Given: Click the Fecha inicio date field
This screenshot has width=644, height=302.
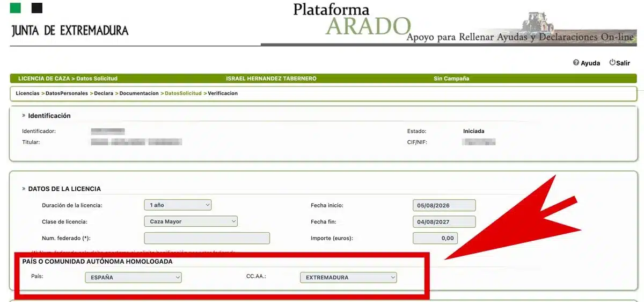Looking at the screenshot, I should [x=444, y=205].
